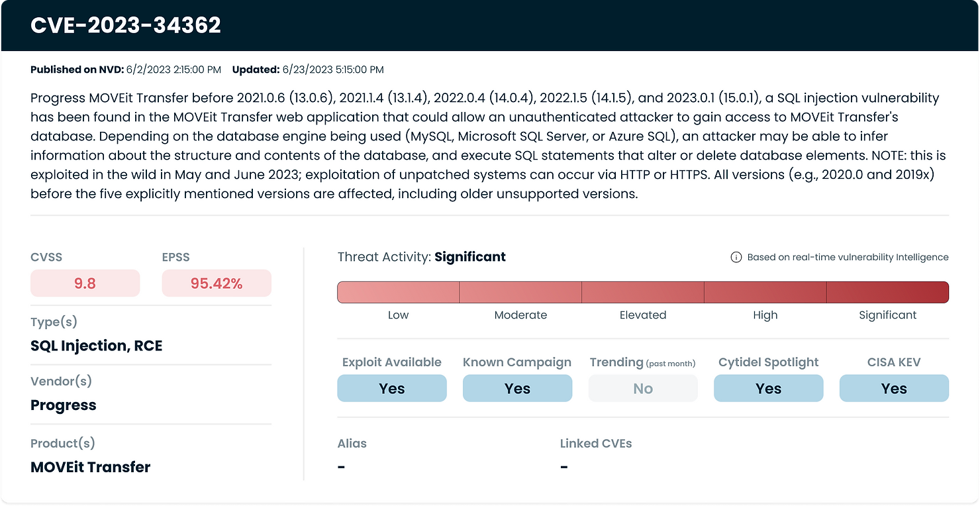Click the Alias dash placeholder
Viewport: 980px width, 506px height.
[341, 466]
